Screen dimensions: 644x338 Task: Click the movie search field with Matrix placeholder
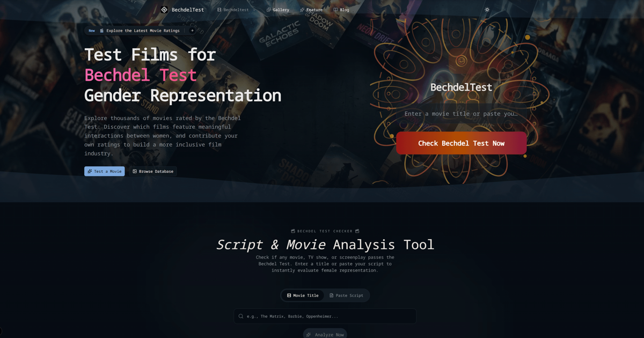pos(325,316)
